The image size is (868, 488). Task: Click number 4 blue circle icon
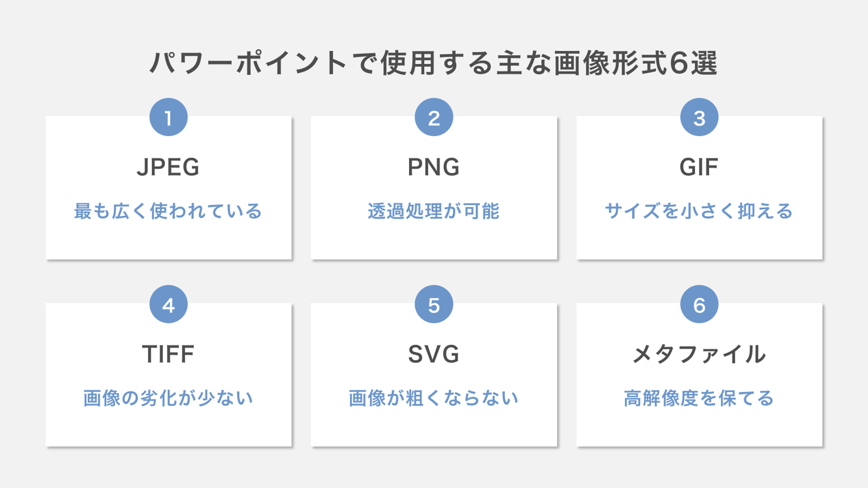[x=168, y=304]
